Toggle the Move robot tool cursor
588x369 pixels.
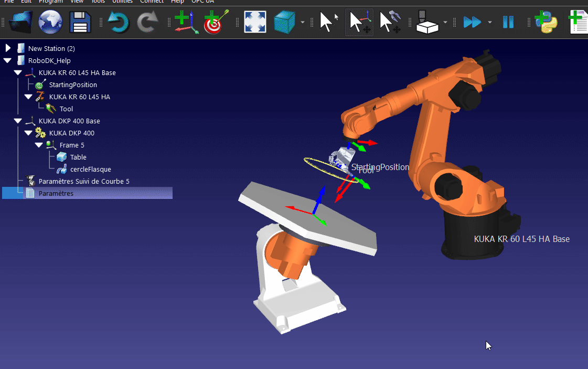point(390,22)
